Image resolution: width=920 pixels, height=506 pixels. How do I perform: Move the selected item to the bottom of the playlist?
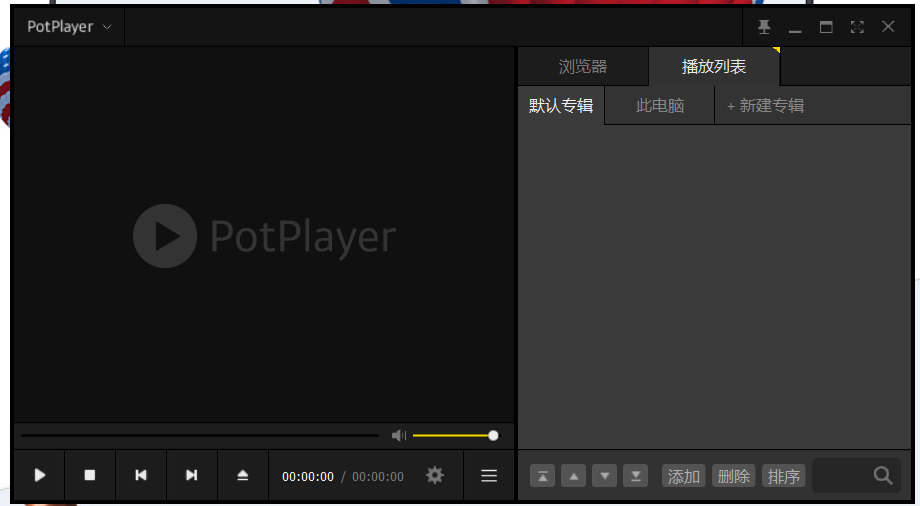635,476
